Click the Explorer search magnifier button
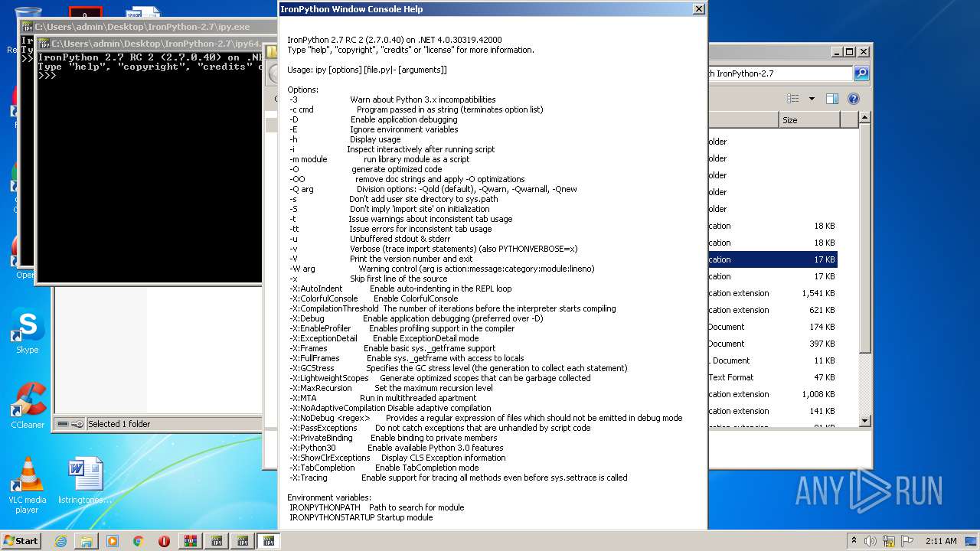The height and width of the screenshot is (551, 980). pos(861,73)
